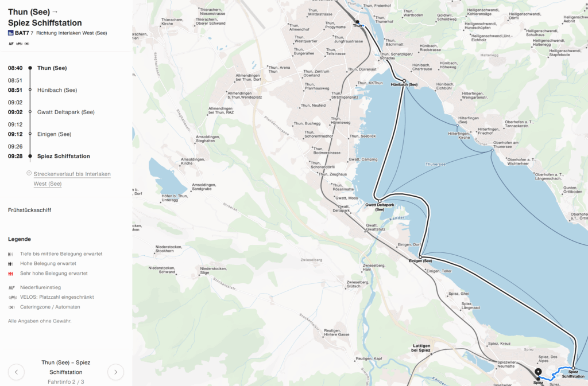Click 'Hünibach, Chartreuse' map label
Screen dimensions: 588x386
(x=422, y=67)
